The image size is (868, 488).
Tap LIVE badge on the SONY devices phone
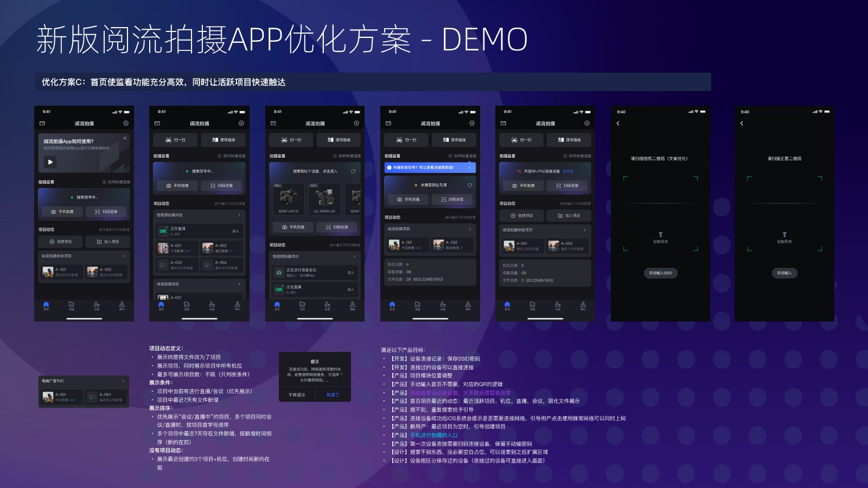[x=279, y=290]
